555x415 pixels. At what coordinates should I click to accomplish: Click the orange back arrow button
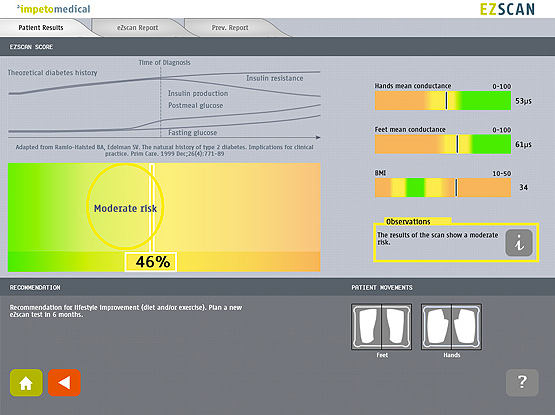[64, 383]
